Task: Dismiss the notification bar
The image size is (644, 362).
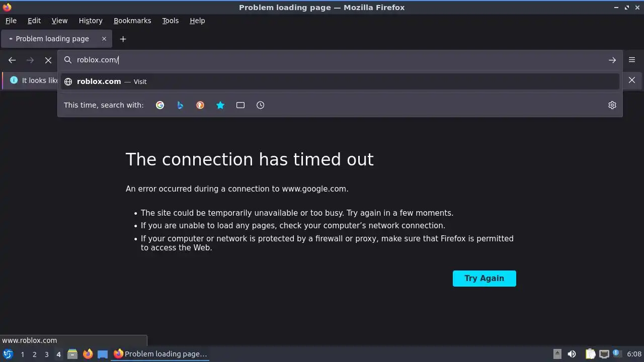Action: click(632, 80)
